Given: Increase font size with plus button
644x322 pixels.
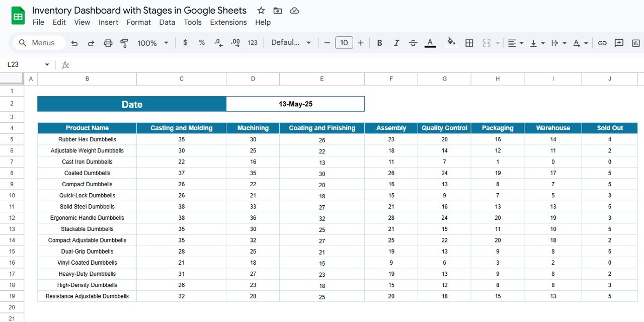Looking at the screenshot, I should click(x=361, y=43).
